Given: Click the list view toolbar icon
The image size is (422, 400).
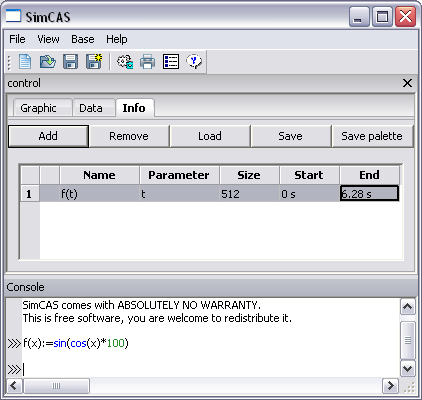Looking at the screenshot, I should [x=171, y=62].
